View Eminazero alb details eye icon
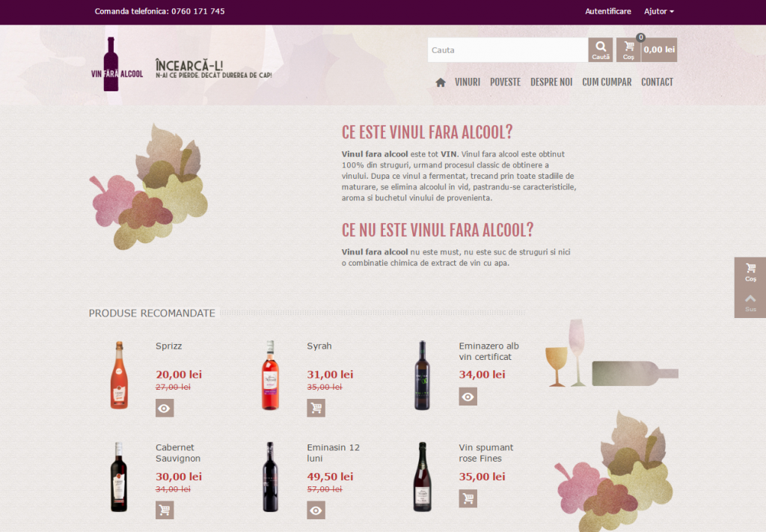The width and height of the screenshot is (766, 532). 468,397
